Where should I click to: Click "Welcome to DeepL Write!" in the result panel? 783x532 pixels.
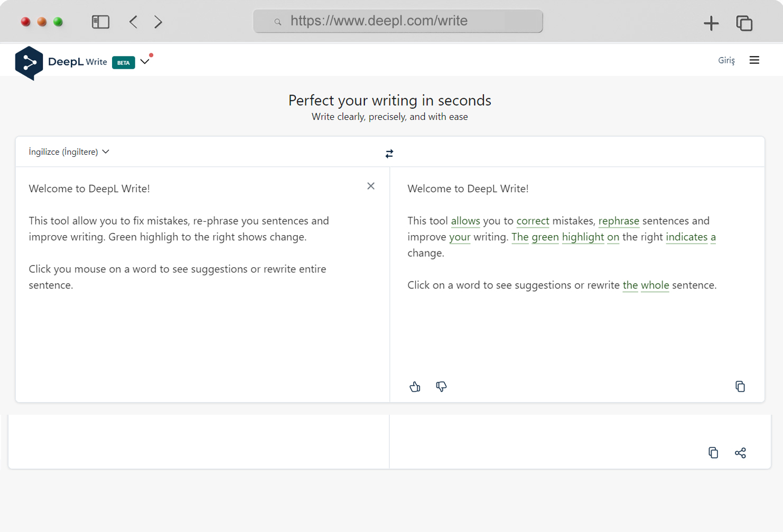(x=468, y=189)
